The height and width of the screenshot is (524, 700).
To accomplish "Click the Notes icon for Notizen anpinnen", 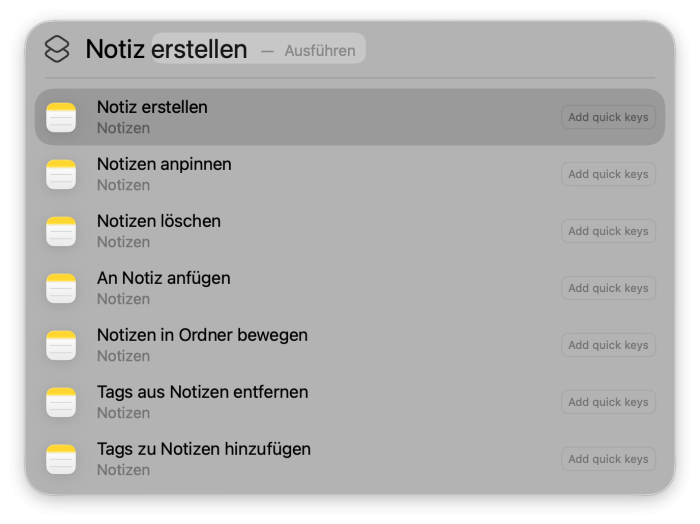I will (x=61, y=175).
